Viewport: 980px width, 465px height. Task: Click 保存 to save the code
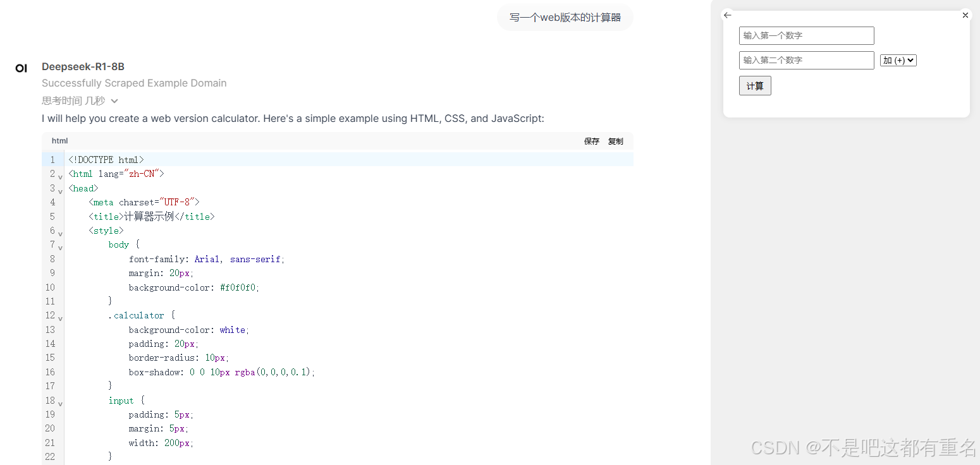[x=592, y=142]
